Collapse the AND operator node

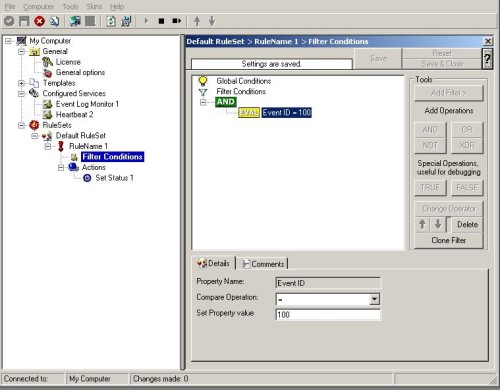pyautogui.click(x=203, y=102)
